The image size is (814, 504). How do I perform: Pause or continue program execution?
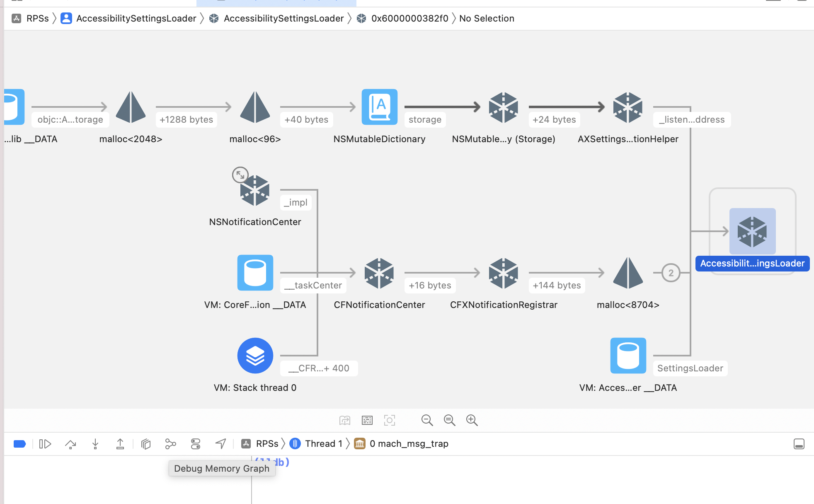click(x=45, y=444)
